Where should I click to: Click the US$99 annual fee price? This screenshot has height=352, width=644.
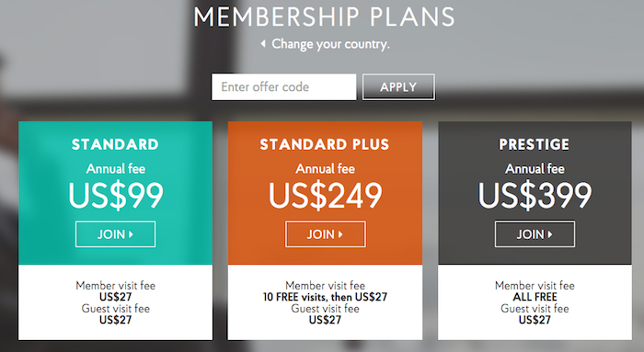tap(116, 196)
